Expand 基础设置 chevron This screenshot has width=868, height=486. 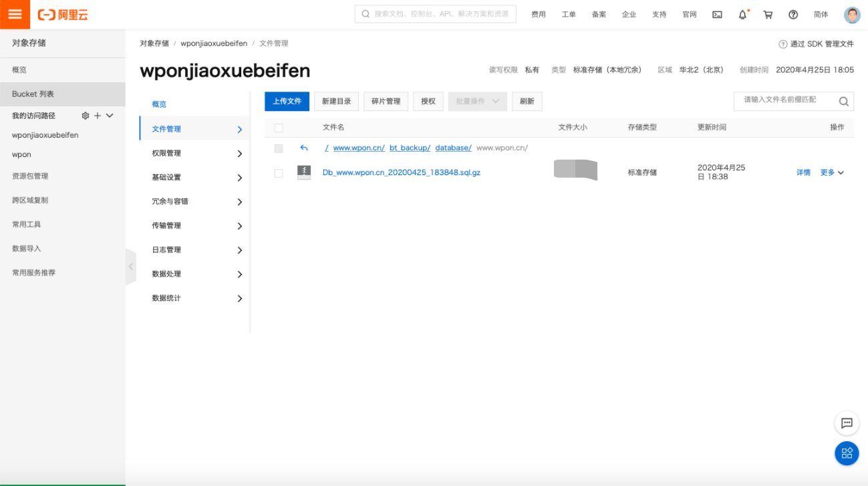click(240, 178)
